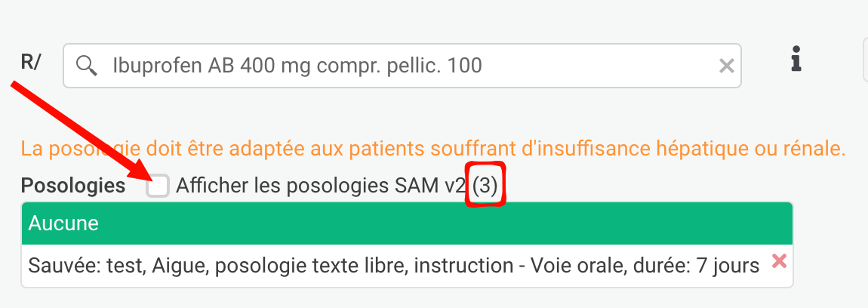Clear the Ibuprofen search field with X
This screenshot has height=308, width=868.
[x=726, y=66]
